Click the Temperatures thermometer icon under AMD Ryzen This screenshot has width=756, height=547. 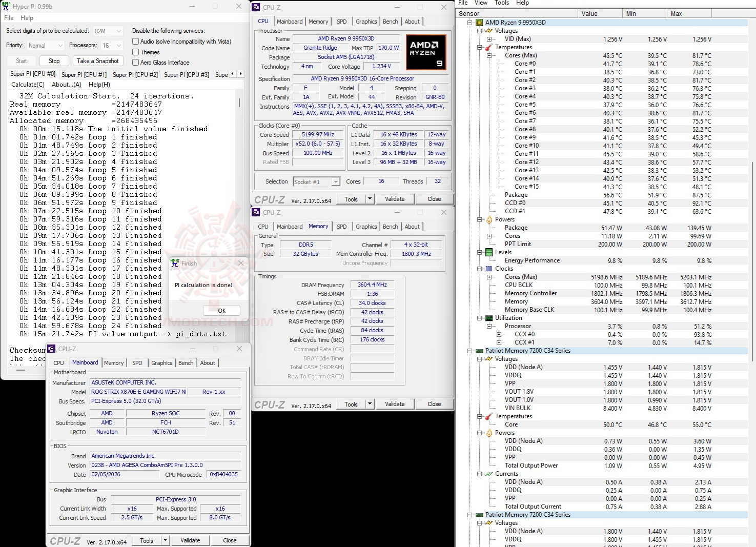489,47
